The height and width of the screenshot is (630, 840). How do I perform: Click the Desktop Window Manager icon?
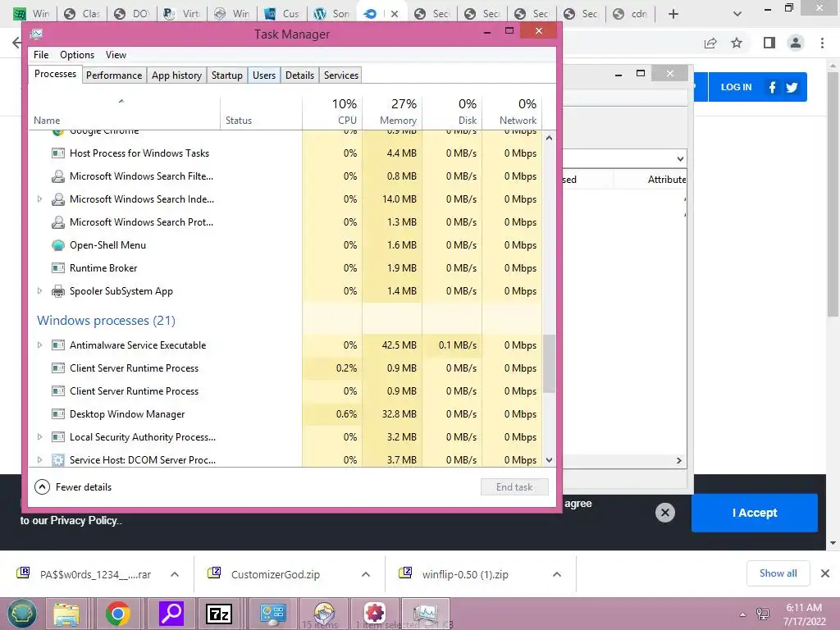click(x=58, y=414)
